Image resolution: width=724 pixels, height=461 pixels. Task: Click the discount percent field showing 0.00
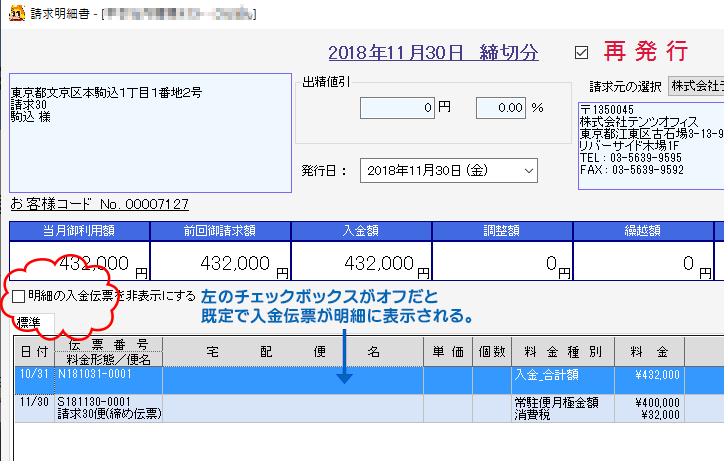(x=501, y=107)
